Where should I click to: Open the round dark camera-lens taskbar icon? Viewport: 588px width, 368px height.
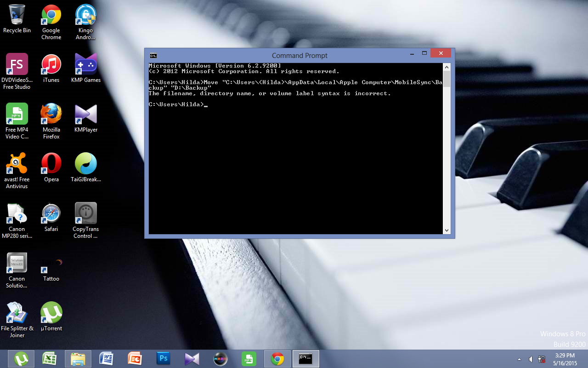coord(220,359)
